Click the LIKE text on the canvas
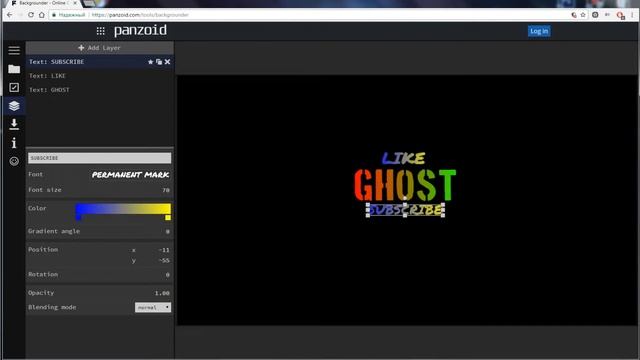The width and height of the screenshot is (640, 360). coord(403,158)
